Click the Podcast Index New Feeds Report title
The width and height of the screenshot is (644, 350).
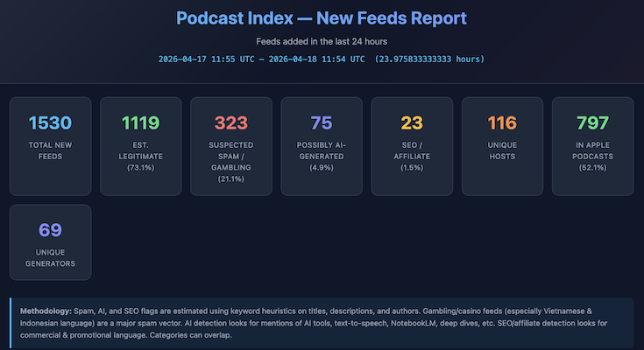322,17
